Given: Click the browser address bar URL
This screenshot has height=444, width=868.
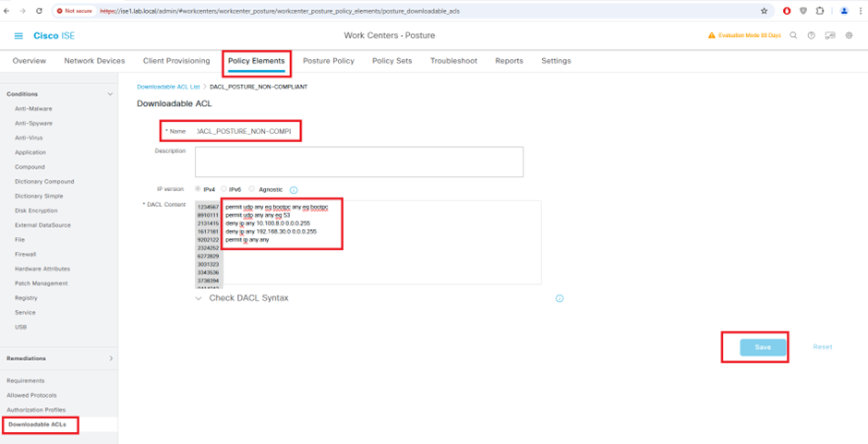Looking at the screenshot, I should tap(280, 10).
